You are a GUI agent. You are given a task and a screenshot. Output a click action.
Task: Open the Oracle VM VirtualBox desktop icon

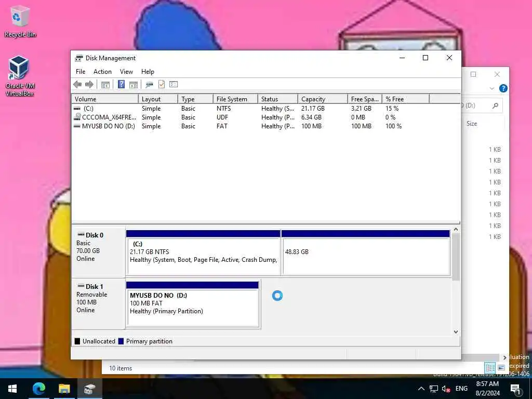coord(19,76)
